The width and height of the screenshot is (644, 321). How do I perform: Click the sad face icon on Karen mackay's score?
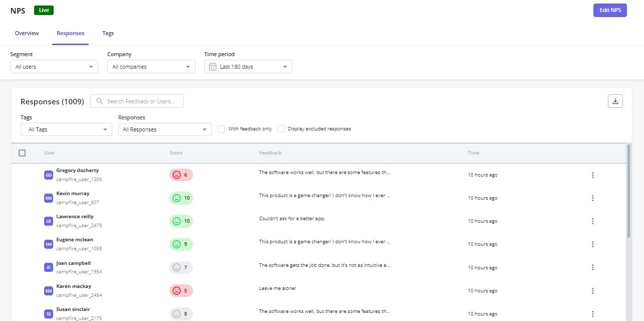coord(176,290)
